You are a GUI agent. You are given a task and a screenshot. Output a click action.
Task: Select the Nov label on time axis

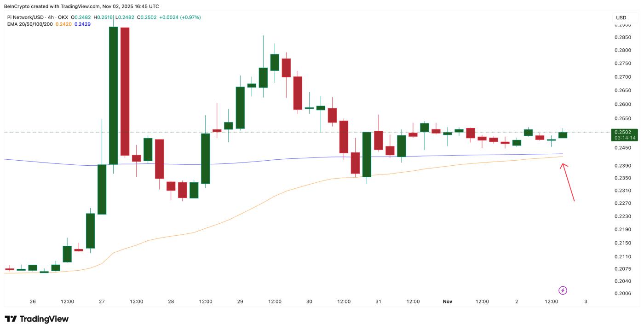(448, 302)
